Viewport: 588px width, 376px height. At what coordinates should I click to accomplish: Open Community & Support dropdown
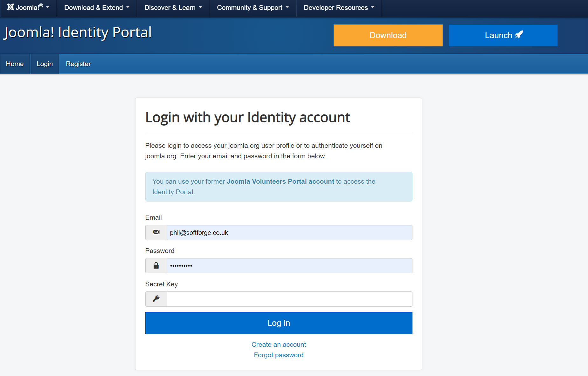pos(253,8)
